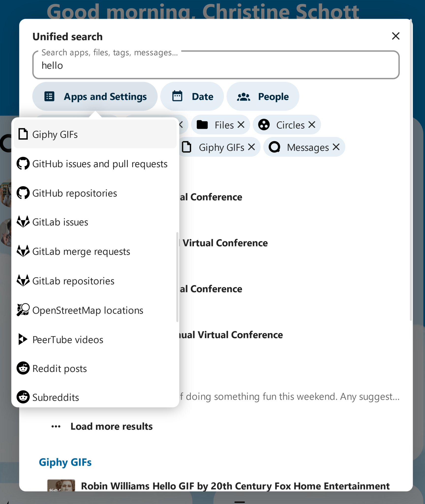425x504 pixels.
Task: Click the magnifier icon in the Messages chip
Action: [x=275, y=147]
